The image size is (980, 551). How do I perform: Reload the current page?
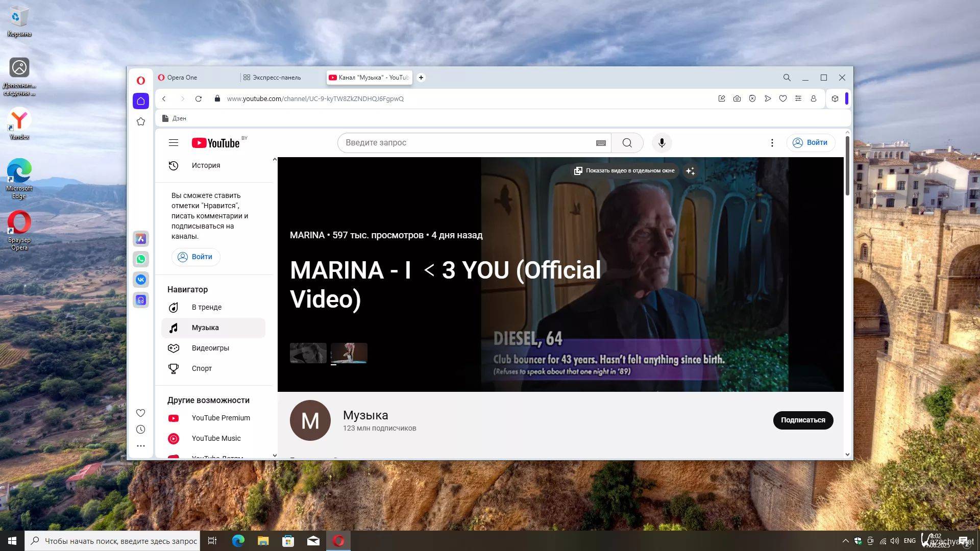point(199,99)
